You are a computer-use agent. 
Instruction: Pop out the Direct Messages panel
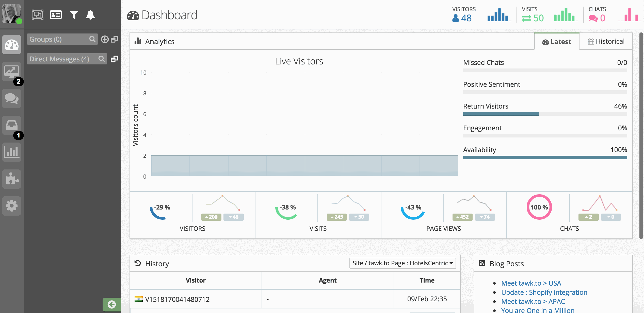click(115, 59)
